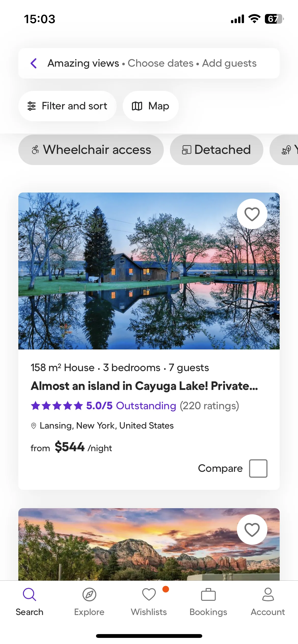The height and width of the screenshot is (644, 298).
Task: Switch to the Explore tab
Action: pyautogui.click(x=89, y=601)
